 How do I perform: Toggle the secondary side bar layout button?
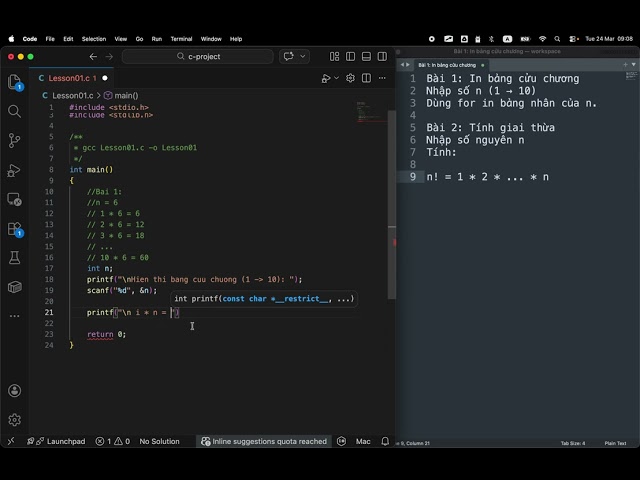tap(382, 56)
